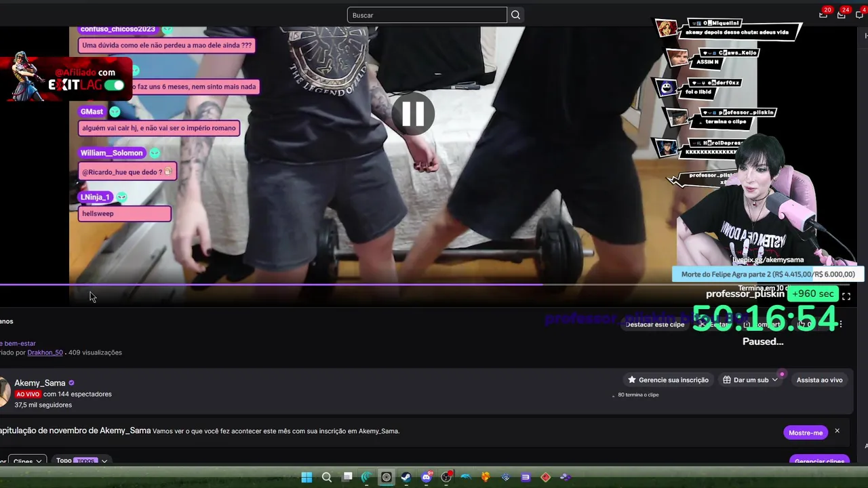The width and height of the screenshot is (868, 488).
Task: Click 37,5 mil seguidores text
Action: pyautogui.click(x=43, y=405)
